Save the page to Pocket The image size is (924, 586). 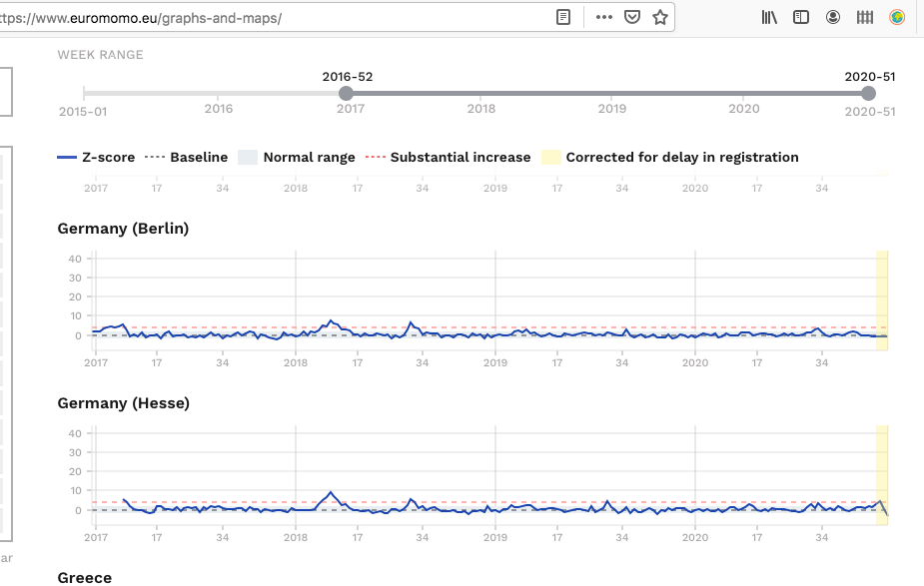point(632,17)
